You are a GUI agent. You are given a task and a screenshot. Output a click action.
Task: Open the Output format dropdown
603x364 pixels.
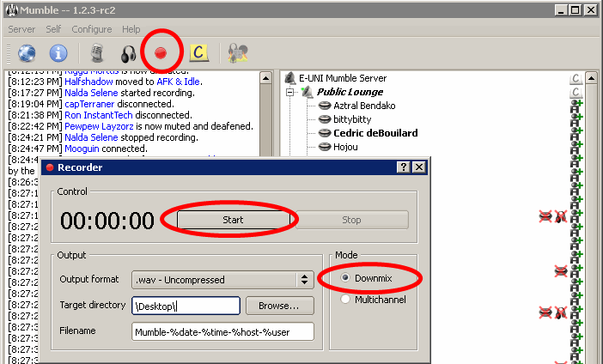pos(222,279)
